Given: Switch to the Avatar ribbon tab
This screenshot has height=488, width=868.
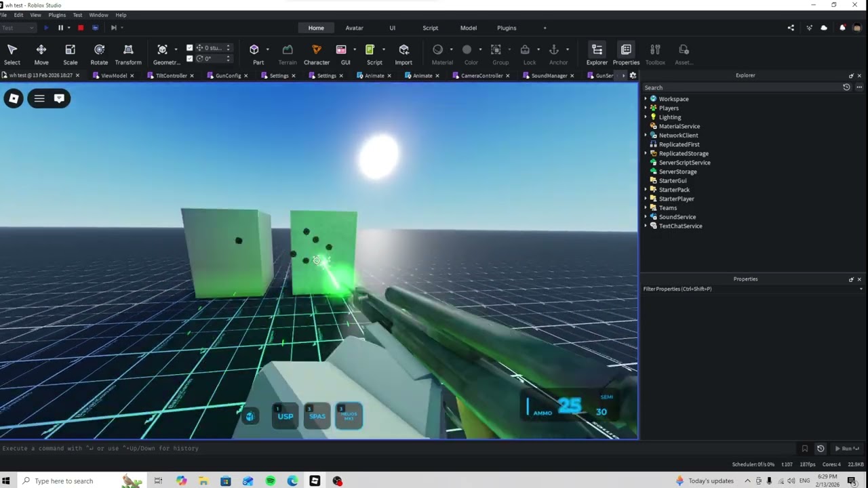Looking at the screenshot, I should click(x=355, y=28).
